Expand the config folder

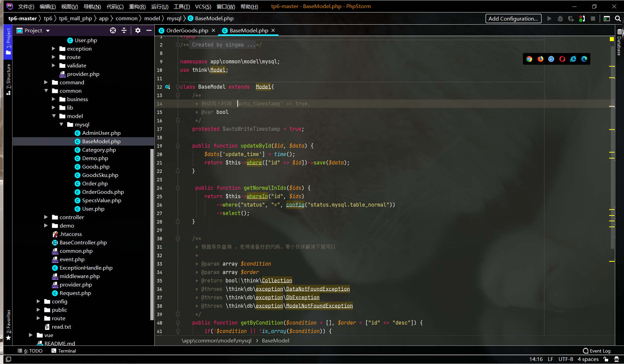tap(38, 301)
